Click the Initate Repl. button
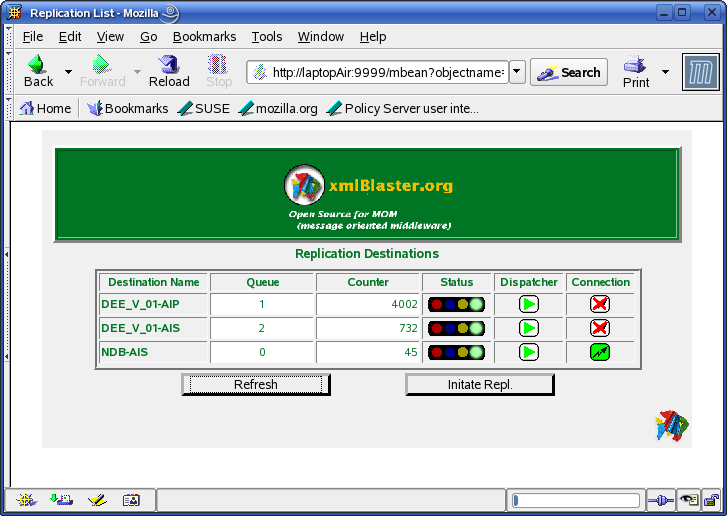Screen dimensions: 727x516 tap(480, 385)
